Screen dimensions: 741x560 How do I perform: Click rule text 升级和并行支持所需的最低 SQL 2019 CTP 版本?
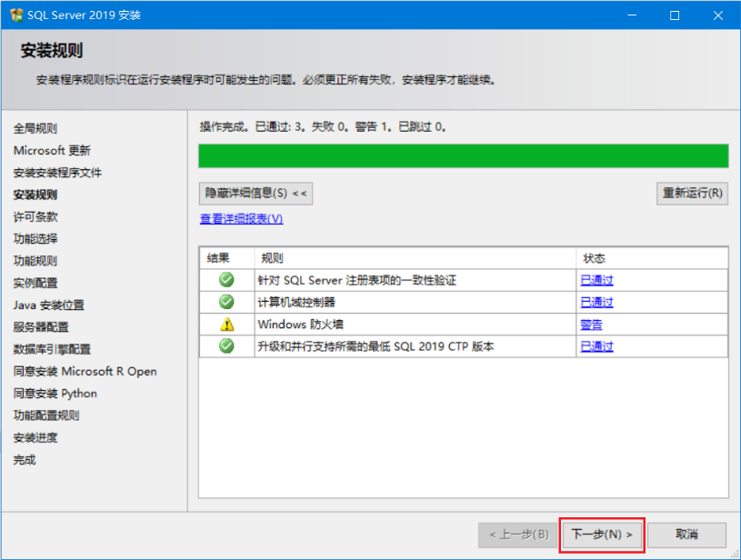376,346
